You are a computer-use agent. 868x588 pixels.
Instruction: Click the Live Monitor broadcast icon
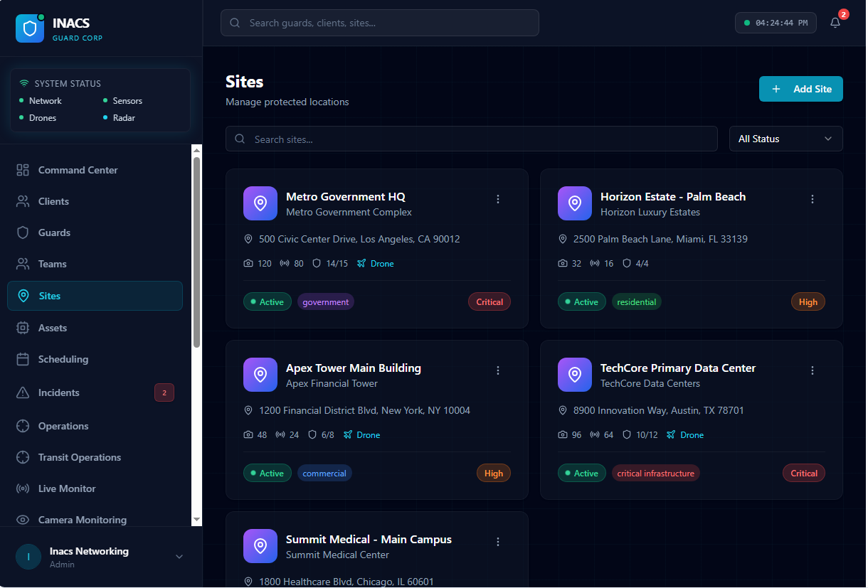click(x=23, y=488)
